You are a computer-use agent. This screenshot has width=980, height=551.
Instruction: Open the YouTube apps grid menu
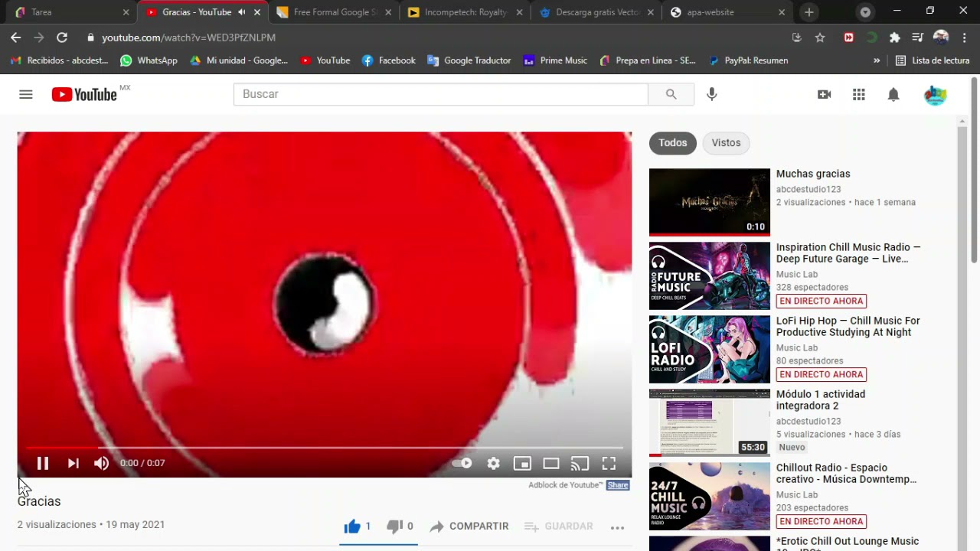click(x=859, y=94)
